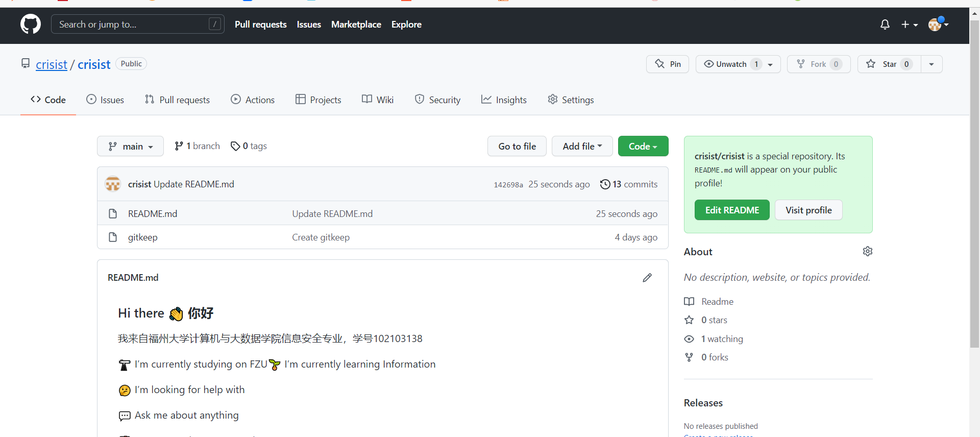The width and height of the screenshot is (980, 437).
Task: Click the 25 seconds ago timestamp for README.md
Action: [627, 213]
